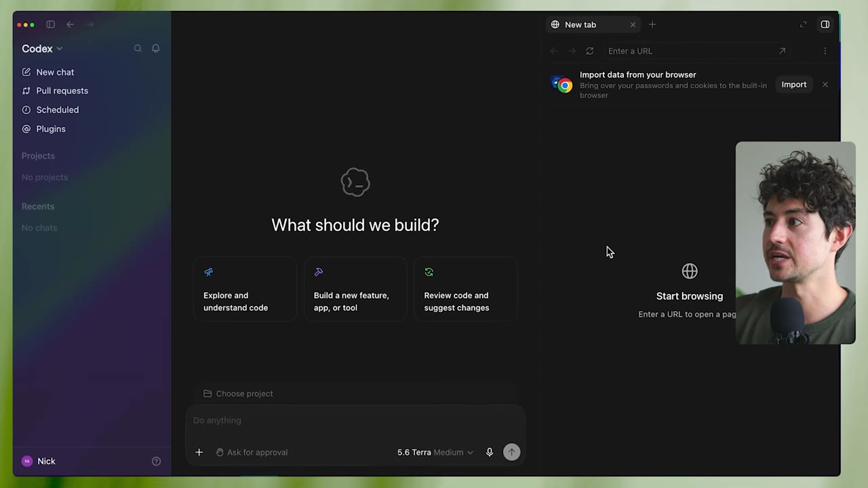This screenshot has width=868, height=488.
Task: Close the New tab browser tab
Action: point(633,24)
